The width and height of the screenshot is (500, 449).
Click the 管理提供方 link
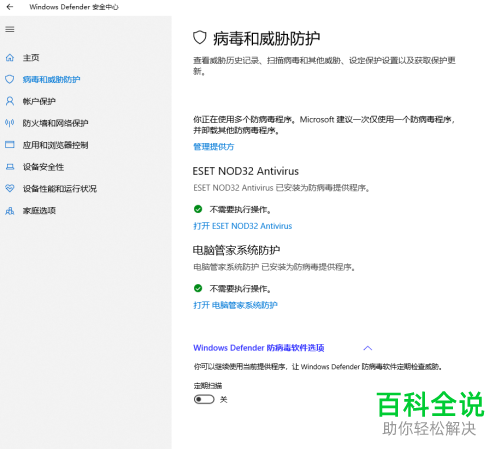[214, 147]
